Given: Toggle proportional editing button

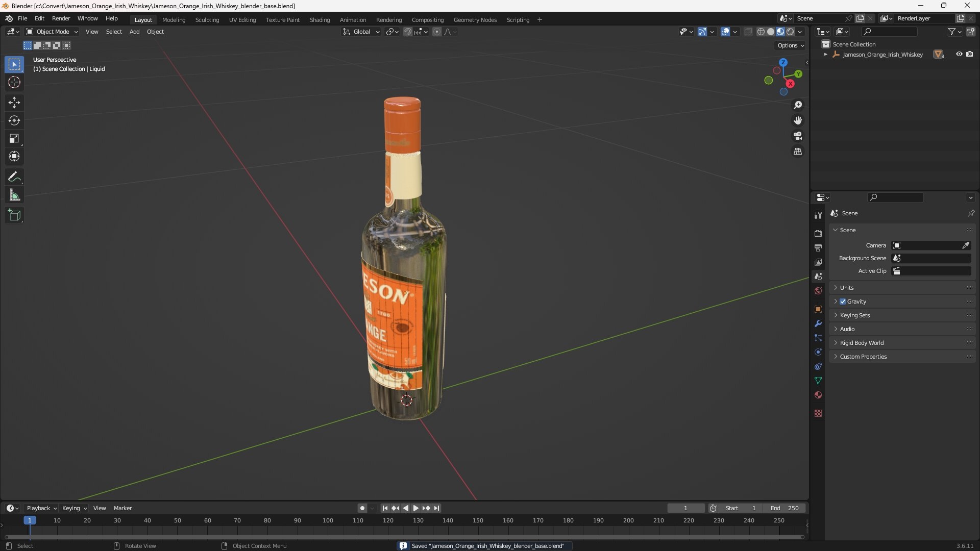Looking at the screenshot, I should tap(437, 32).
